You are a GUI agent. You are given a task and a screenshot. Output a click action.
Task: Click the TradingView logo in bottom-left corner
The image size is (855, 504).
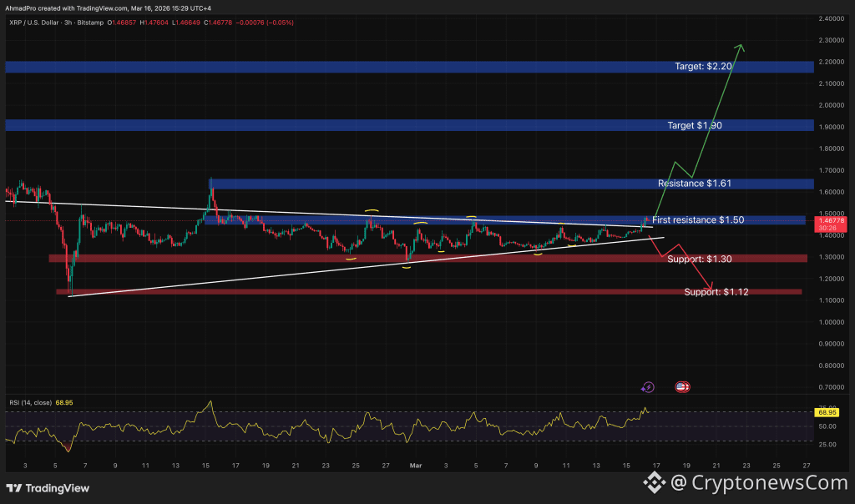(x=48, y=488)
